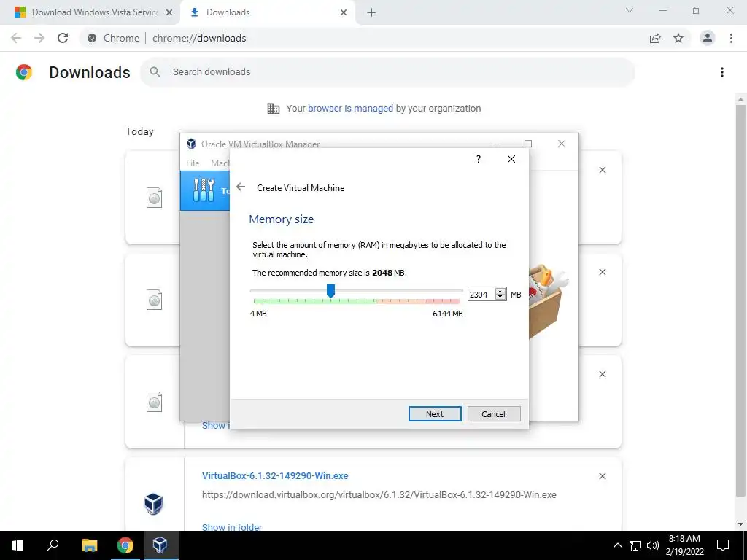The image size is (747, 560).
Task: Close the Windows Vista Service tab
Action: point(169,12)
